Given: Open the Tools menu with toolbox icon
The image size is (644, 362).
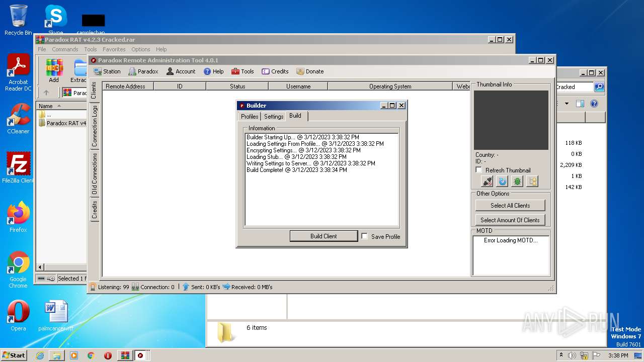Looking at the screenshot, I should [x=243, y=71].
